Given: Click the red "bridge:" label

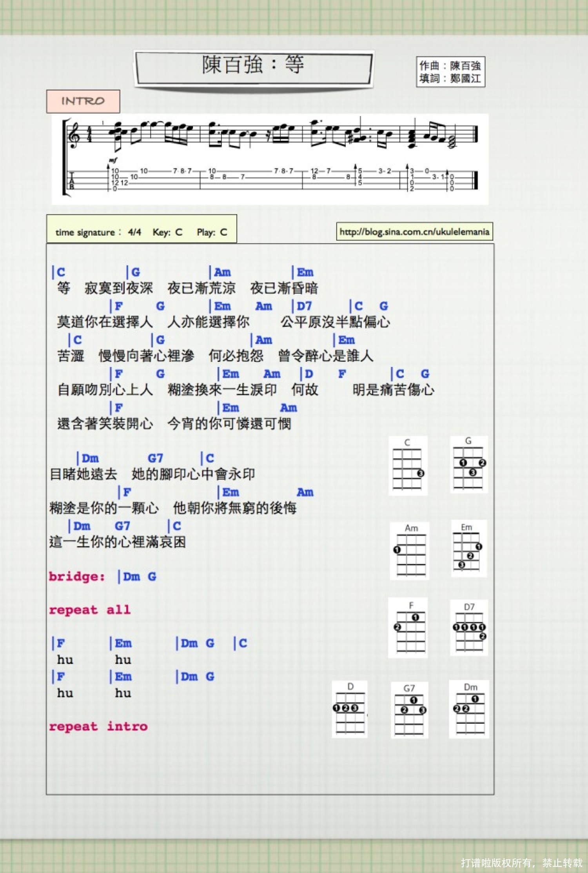Looking at the screenshot, I should pyautogui.click(x=77, y=576).
